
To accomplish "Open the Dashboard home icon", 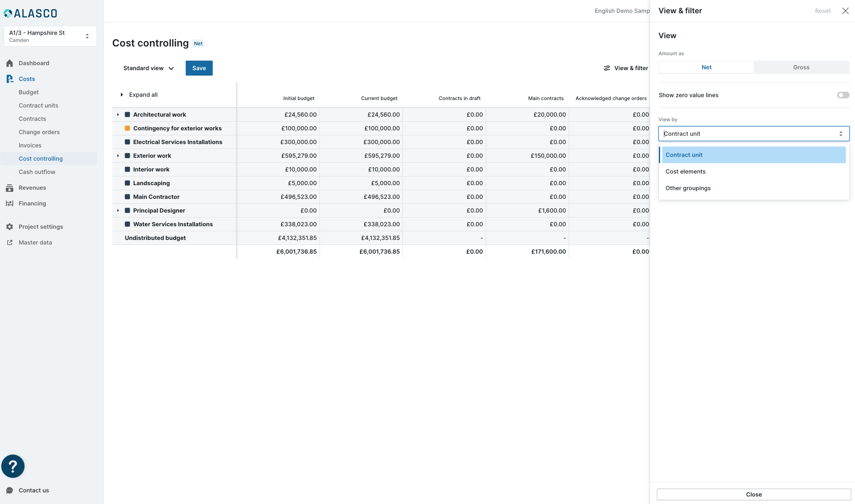I will [10, 63].
